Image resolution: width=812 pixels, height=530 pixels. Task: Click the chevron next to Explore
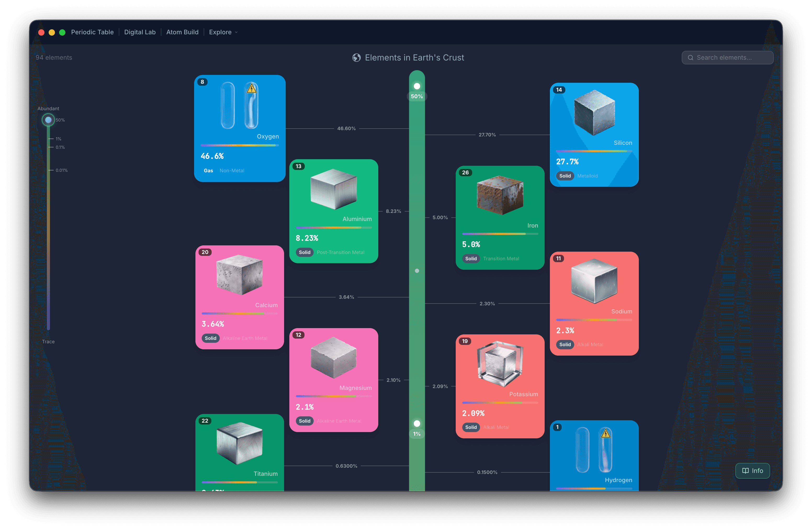236,32
